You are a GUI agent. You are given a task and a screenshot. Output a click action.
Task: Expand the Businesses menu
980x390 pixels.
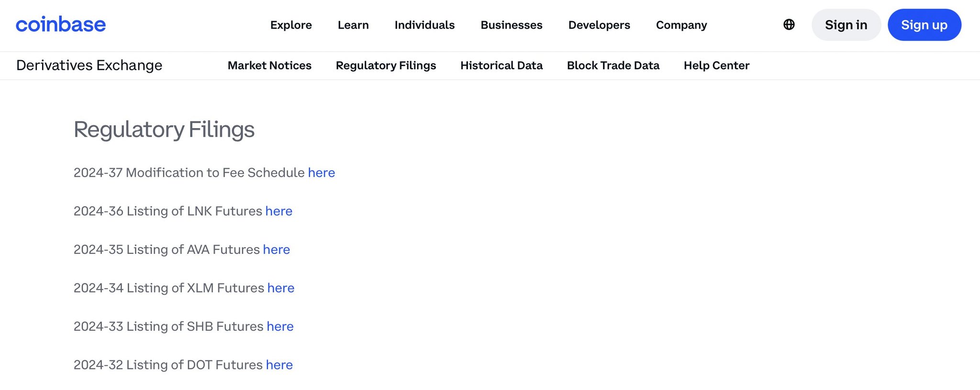512,25
